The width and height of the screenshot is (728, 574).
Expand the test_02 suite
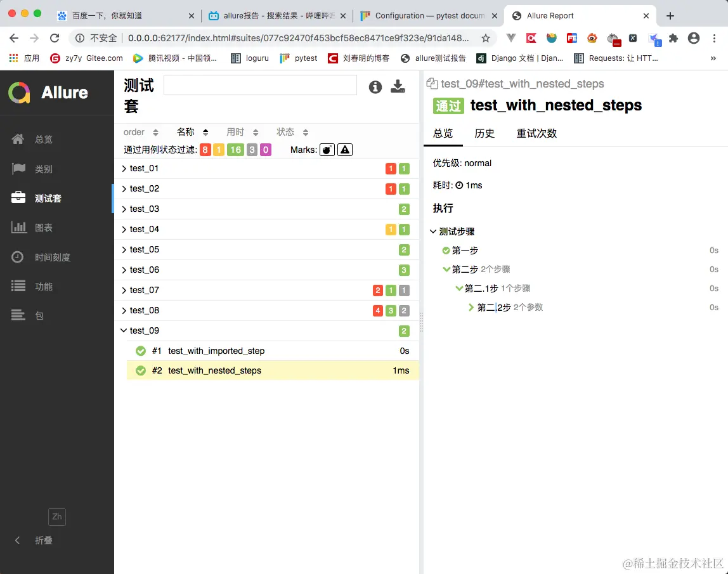pos(266,188)
